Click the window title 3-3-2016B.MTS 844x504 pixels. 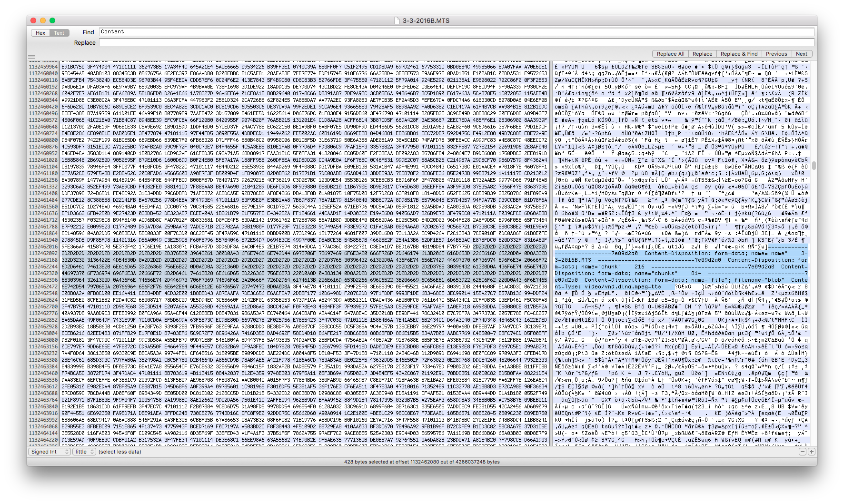point(426,20)
